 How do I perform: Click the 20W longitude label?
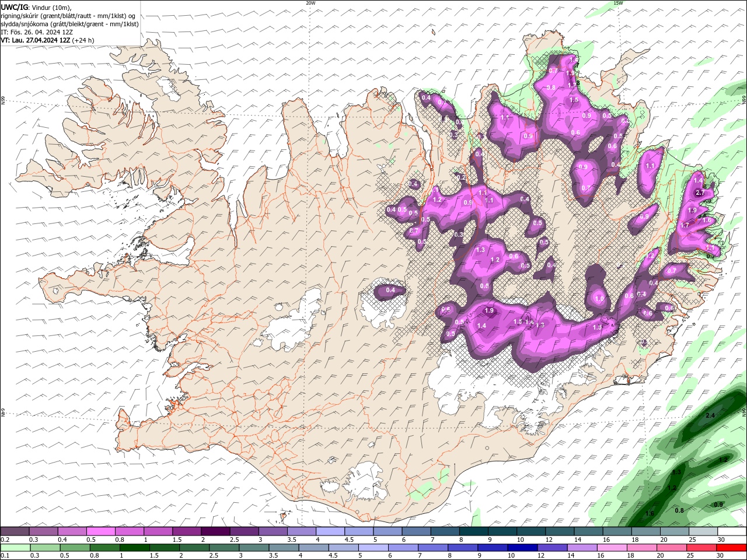point(310,3)
